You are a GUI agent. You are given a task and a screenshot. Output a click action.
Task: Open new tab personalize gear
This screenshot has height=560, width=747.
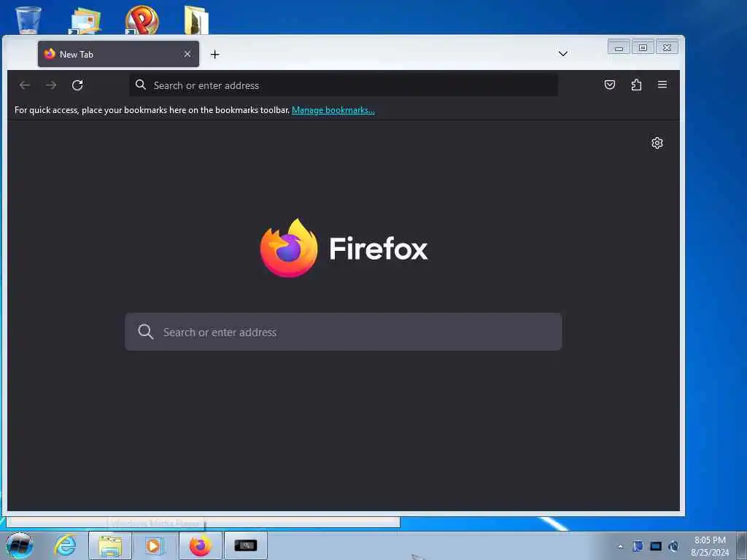tap(657, 143)
